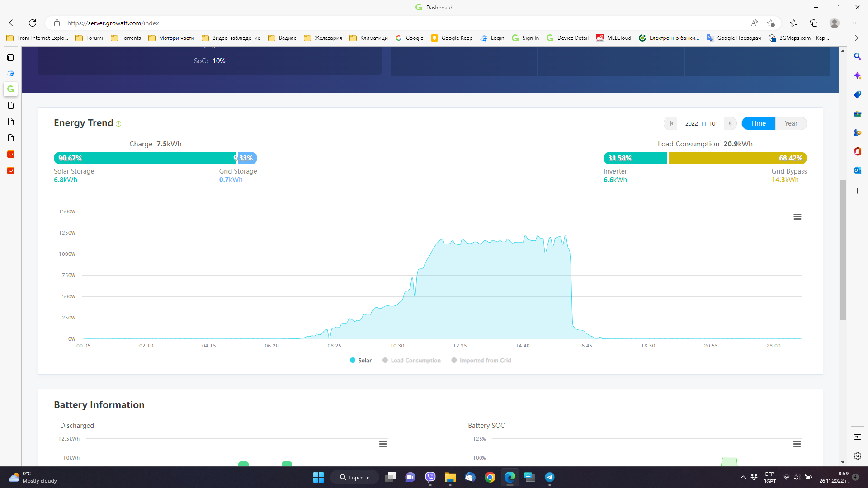The width and height of the screenshot is (868, 488).
Task: Refresh the Growatt dashboard page
Action: pos(33,23)
